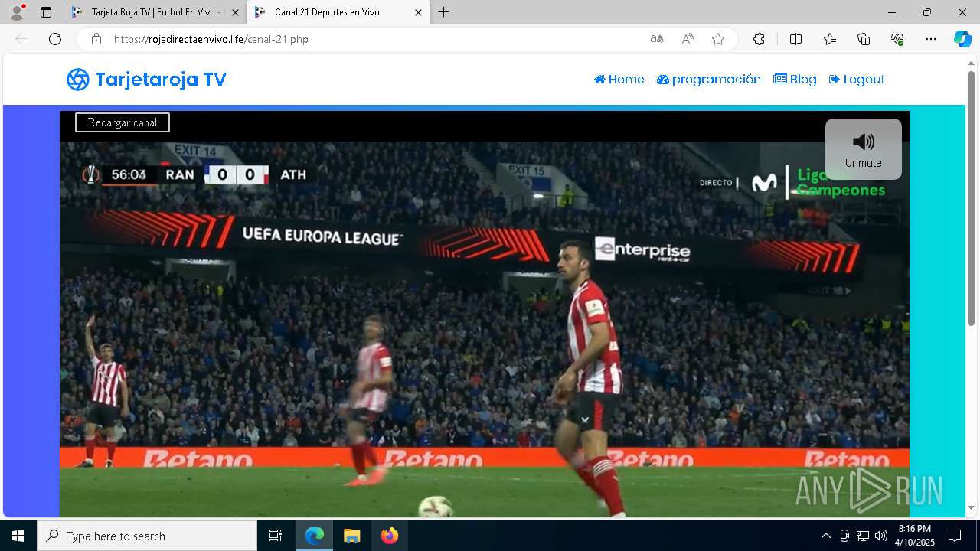Reload the current page
The width and height of the screenshot is (980, 551).
click(x=55, y=39)
